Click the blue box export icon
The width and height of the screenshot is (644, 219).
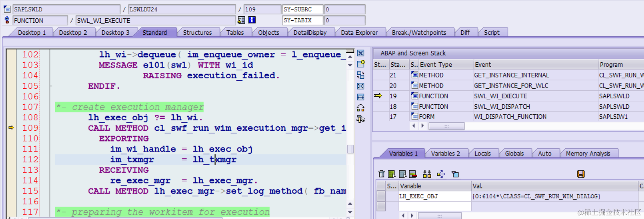coord(455,174)
